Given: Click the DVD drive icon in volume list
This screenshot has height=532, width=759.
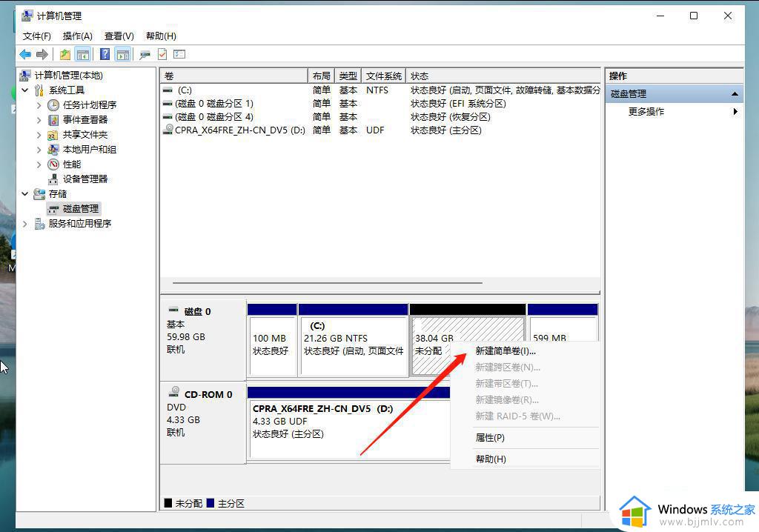Looking at the screenshot, I should (168, 129).
